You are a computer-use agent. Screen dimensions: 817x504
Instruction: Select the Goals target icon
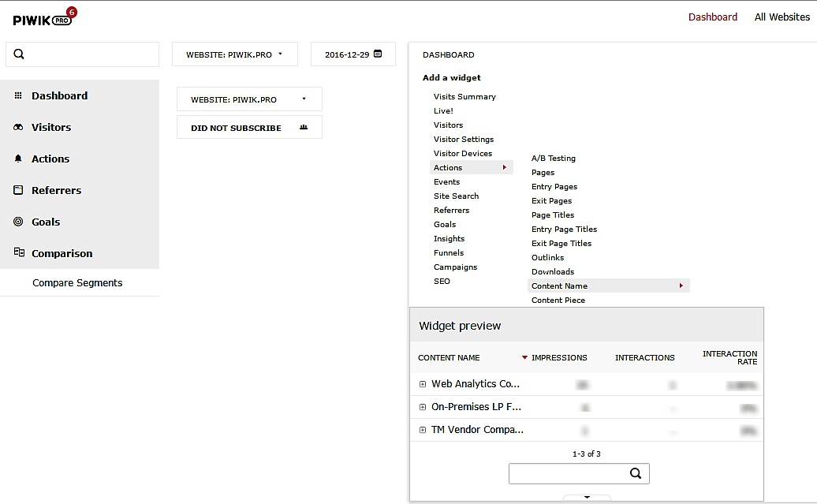coord(17,222)
